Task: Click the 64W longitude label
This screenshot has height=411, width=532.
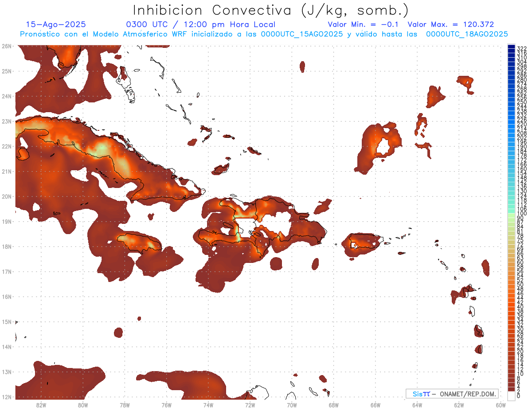Action: pyautogui.click(x=417, y=405)
